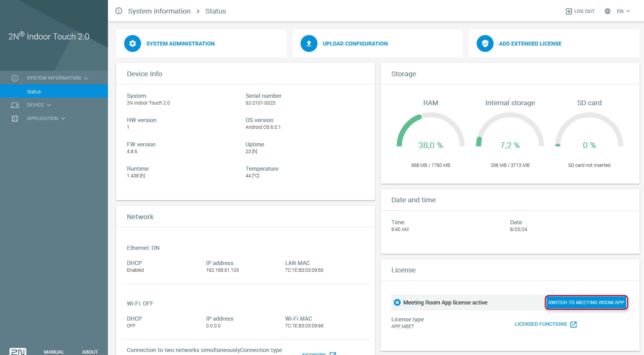The image size is (644, 355).
Task: Click the Temperature value 44 [°C]
Action: pos(252,176)
